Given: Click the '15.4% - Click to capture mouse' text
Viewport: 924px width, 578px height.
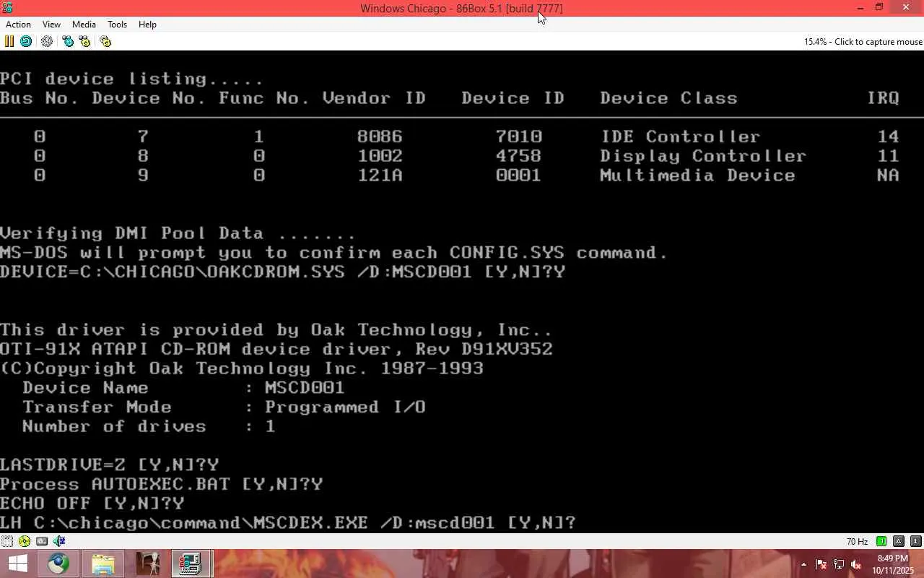Looking at the screenshot, I should (x=863, y=42).
